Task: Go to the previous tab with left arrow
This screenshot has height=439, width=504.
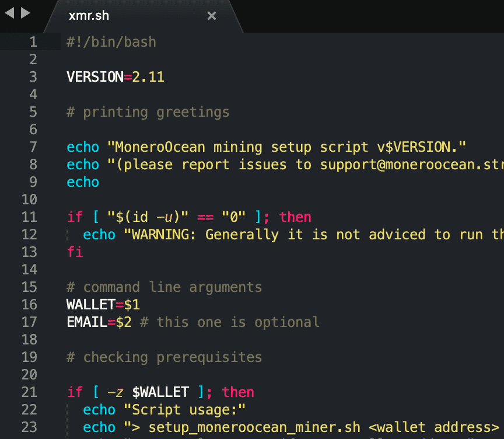Action: point(10,13)
